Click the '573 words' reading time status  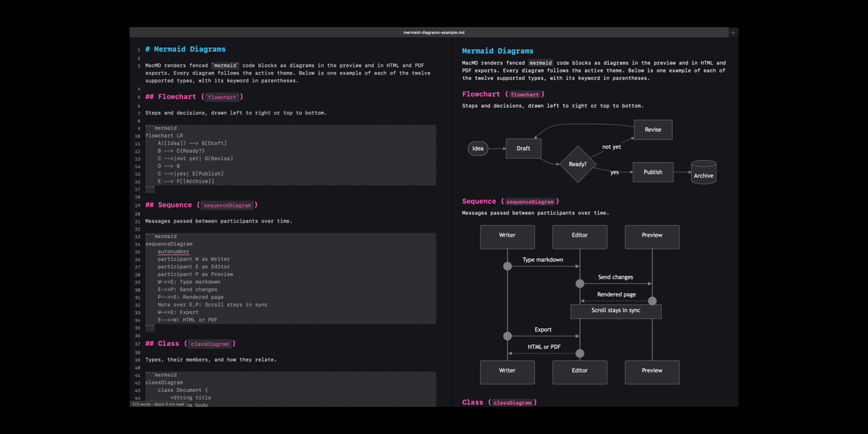coord(158,404)
